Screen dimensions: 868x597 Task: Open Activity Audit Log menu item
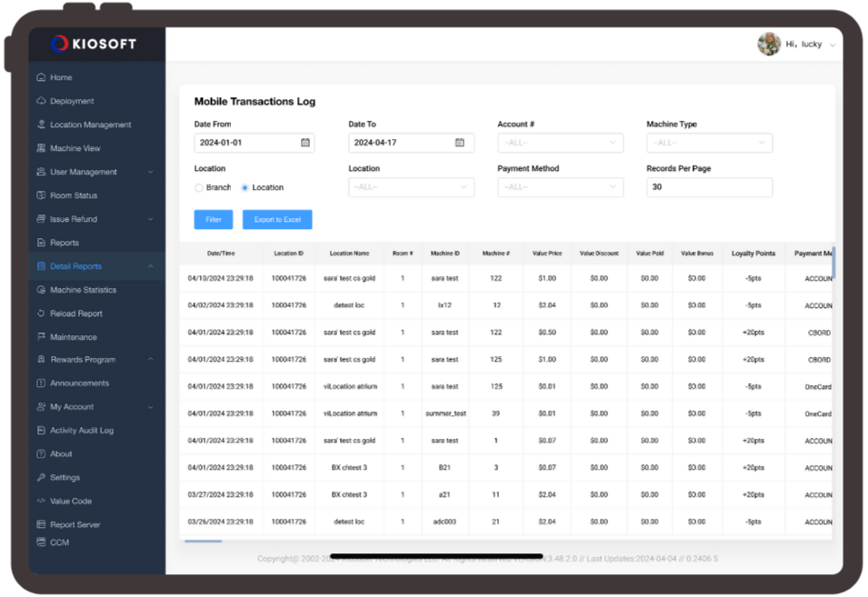82,431
